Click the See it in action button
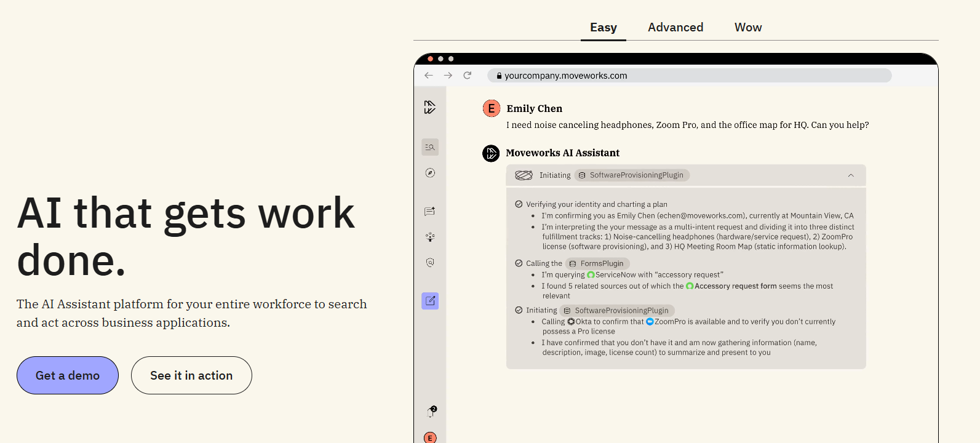 click(191, 375)
